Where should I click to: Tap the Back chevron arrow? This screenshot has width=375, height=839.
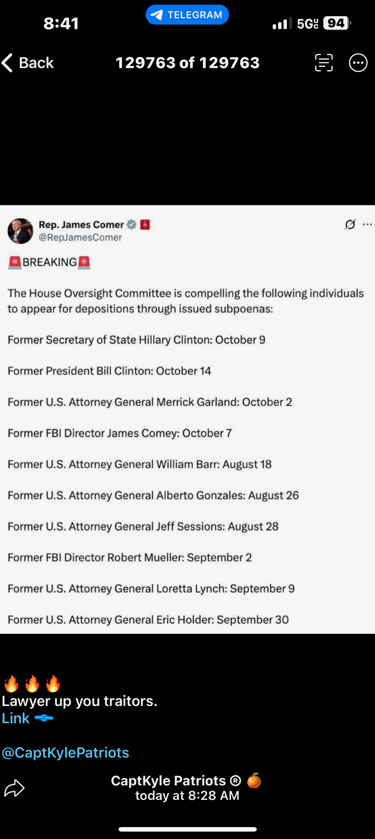pyautogui.click(x=7, y=63)
